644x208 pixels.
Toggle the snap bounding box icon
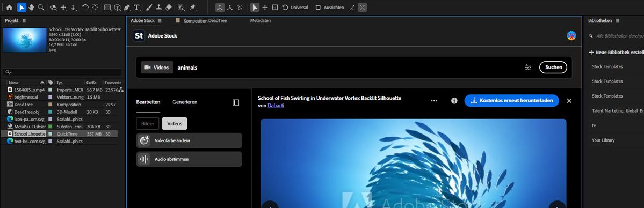[362, 8]
